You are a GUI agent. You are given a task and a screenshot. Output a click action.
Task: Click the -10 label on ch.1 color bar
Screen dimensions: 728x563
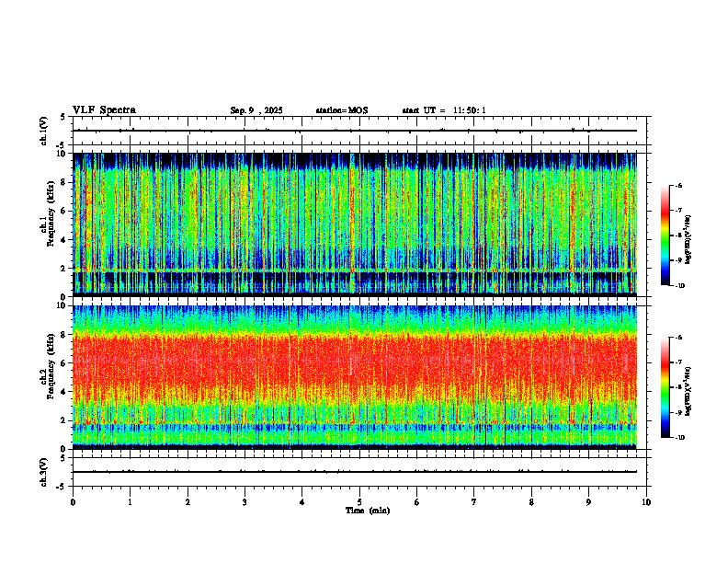[679, 286]
